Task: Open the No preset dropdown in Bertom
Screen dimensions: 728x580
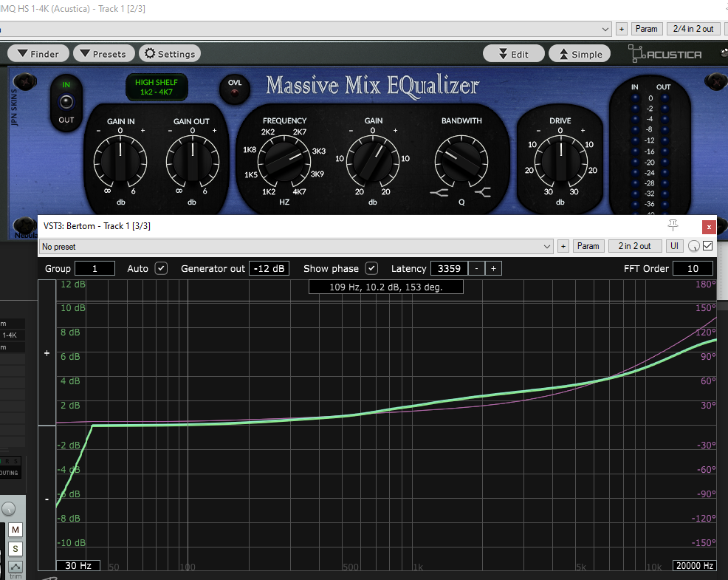Action: (x=296, y=246)
